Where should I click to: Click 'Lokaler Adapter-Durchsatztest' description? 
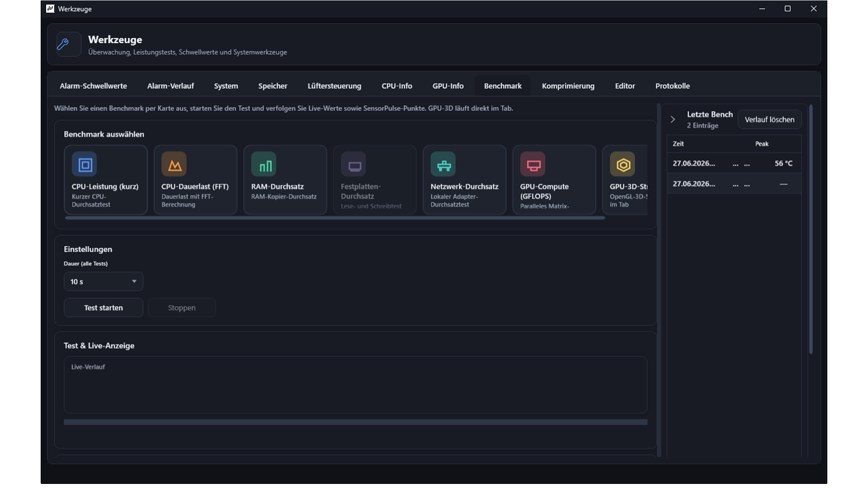(x=454, y=201)
